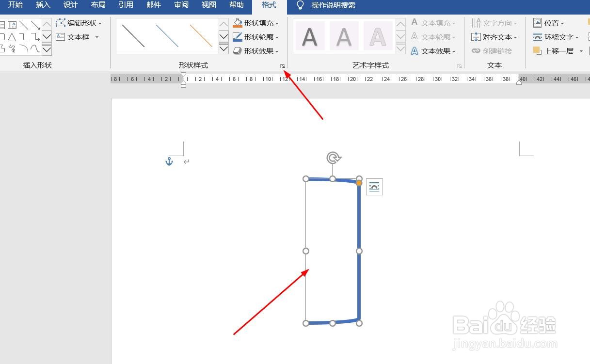Apply the second gray WordArt style
This screenshot has height=364, width=590.
[x=344, y=36]
